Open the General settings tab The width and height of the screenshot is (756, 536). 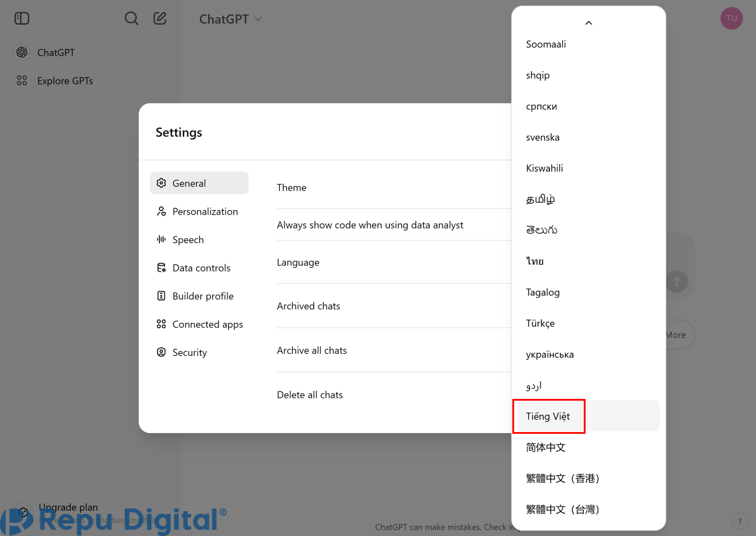click(199, 183)
